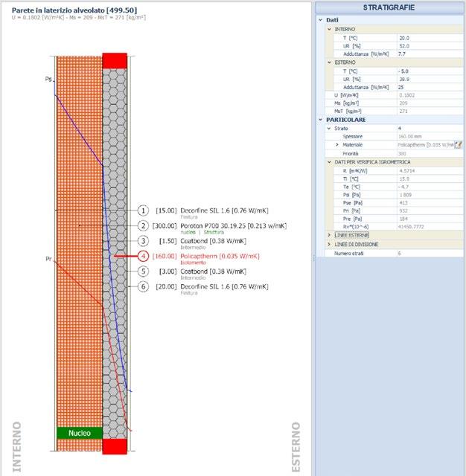Click the Numero strati value 6

(430, 253)
